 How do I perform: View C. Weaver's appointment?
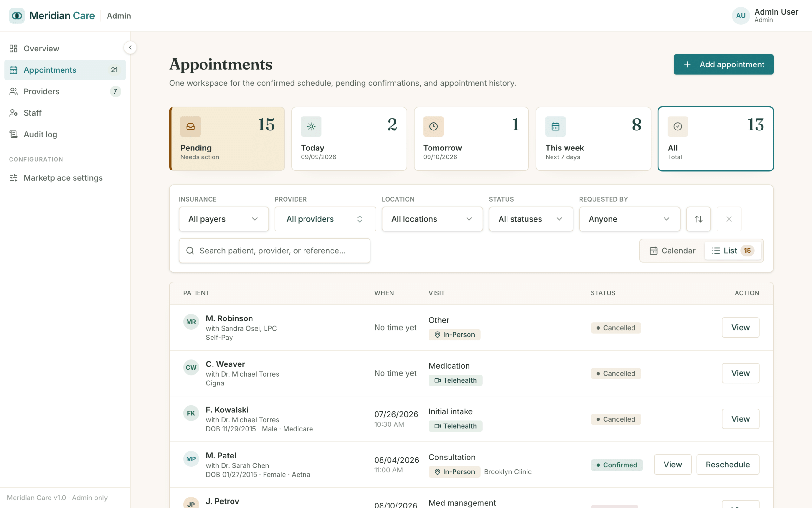[x=740, y=373]
